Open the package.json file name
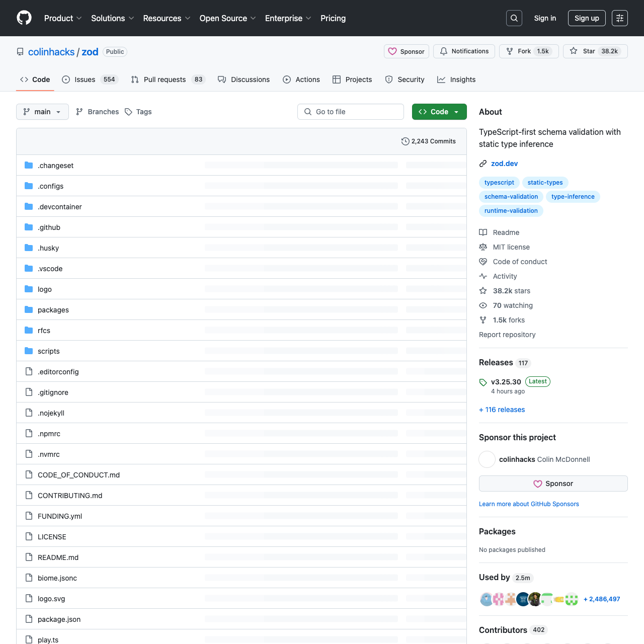644x644 pixels. coord(59,619)
